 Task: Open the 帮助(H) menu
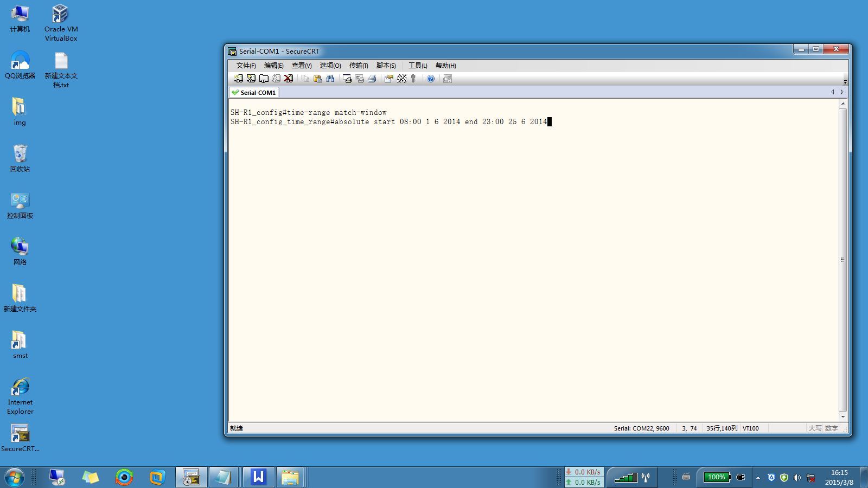tap(445, 66)
